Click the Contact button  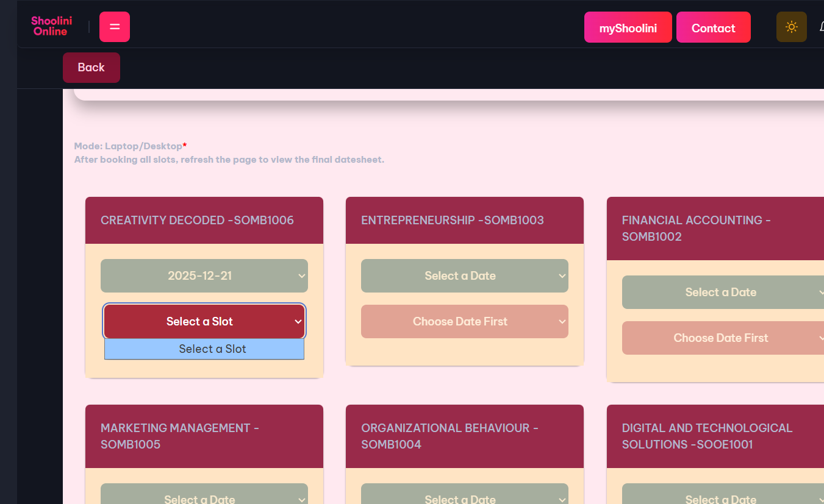tap(714, 27)
